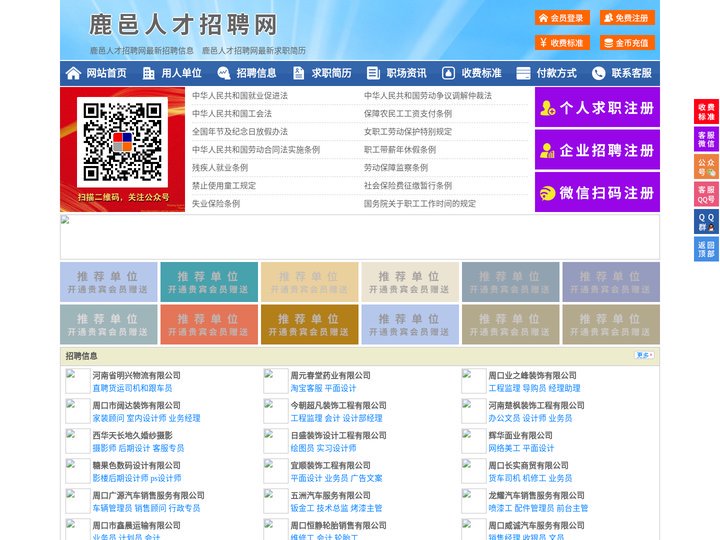This screenshot has width=720, height=540.
Task: Click logo image for 周元春堂药业有限公司
Action: (276, 381)
